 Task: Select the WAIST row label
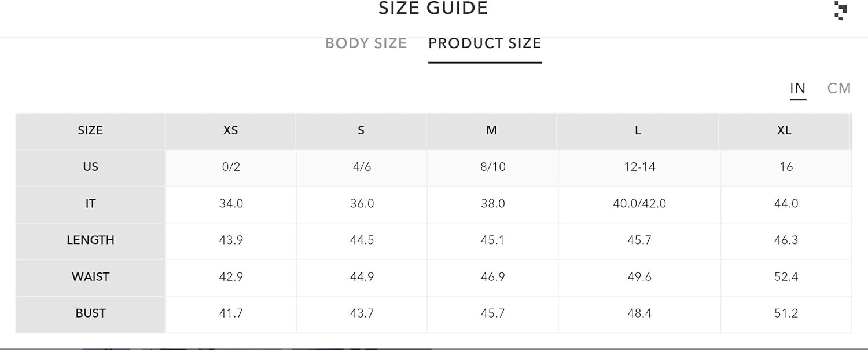(x=90, y=277)
